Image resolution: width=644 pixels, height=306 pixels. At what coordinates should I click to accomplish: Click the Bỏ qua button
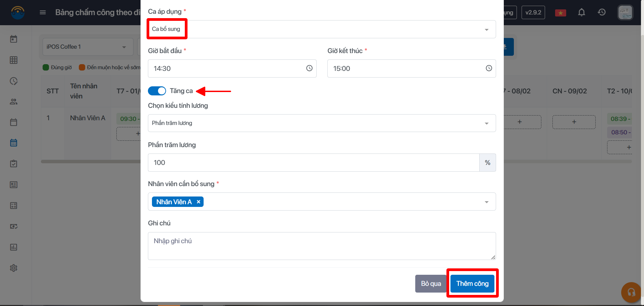coord(431,283)
